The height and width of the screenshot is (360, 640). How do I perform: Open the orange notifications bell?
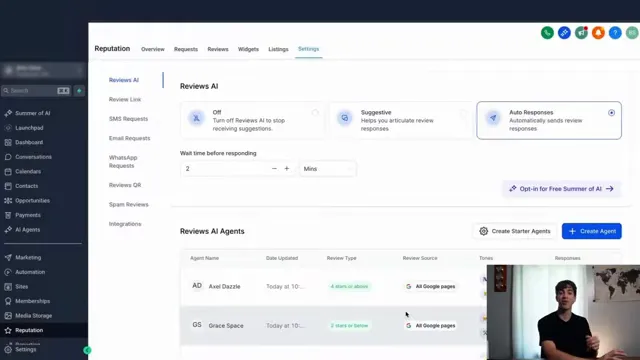tap(598, 33)
